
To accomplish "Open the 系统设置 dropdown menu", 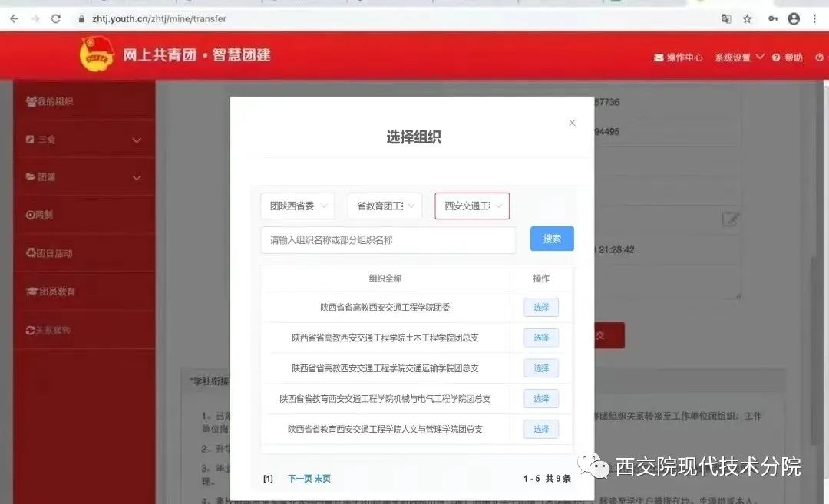I will (739, 58).
